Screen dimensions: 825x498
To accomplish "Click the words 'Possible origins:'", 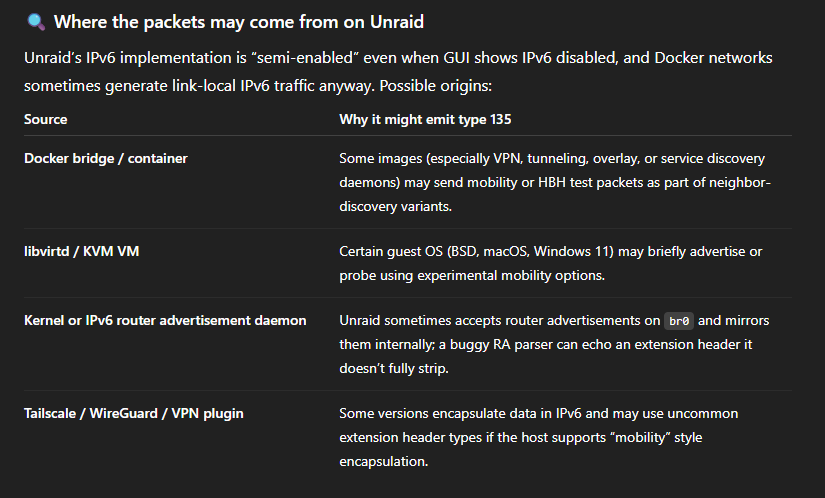I will 436,86.
